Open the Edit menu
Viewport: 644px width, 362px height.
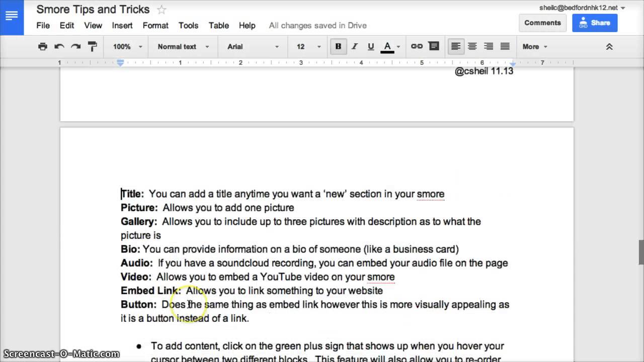coord(66,25)
